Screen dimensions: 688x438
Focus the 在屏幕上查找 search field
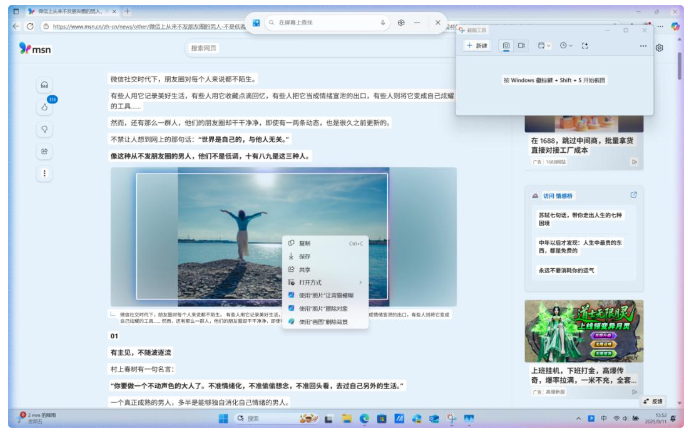[327, 22]
